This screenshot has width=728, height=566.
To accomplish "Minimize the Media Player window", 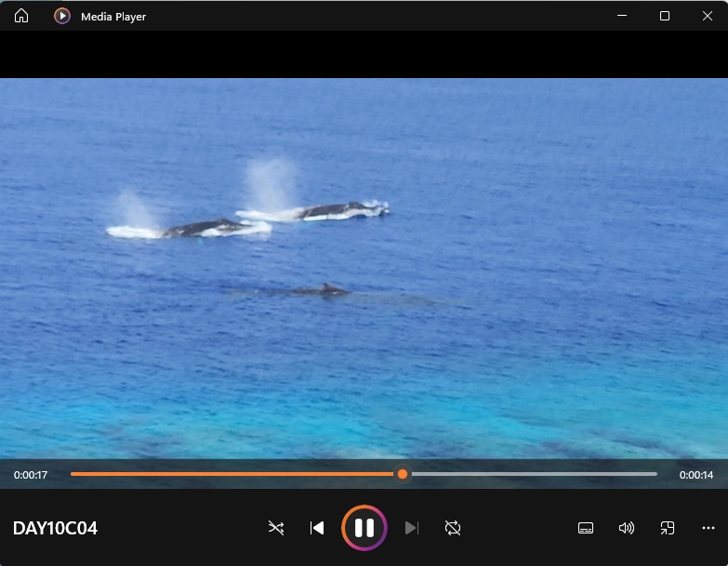I will tap(622, 16).
